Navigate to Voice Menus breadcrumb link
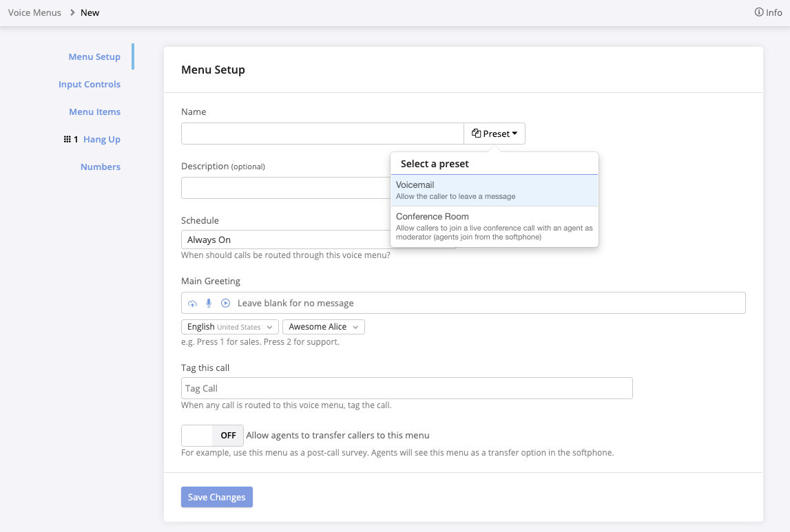790x532 pixels. click(34, 12)
